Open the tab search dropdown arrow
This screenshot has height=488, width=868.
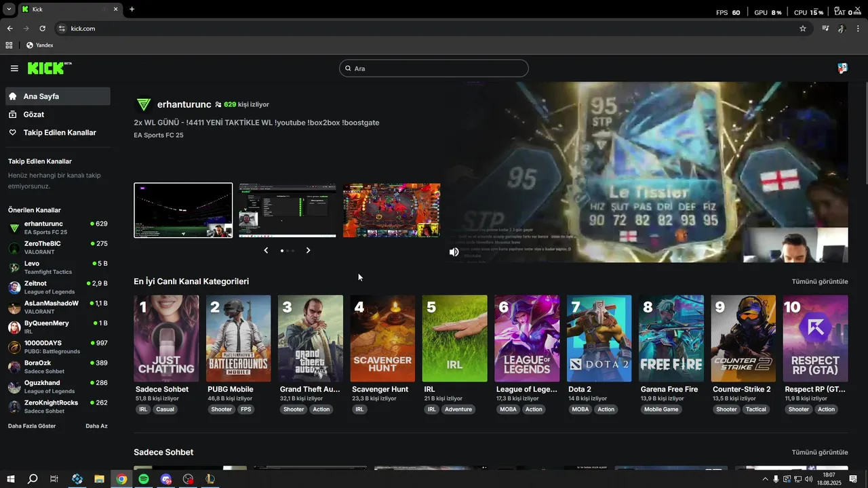9,9
